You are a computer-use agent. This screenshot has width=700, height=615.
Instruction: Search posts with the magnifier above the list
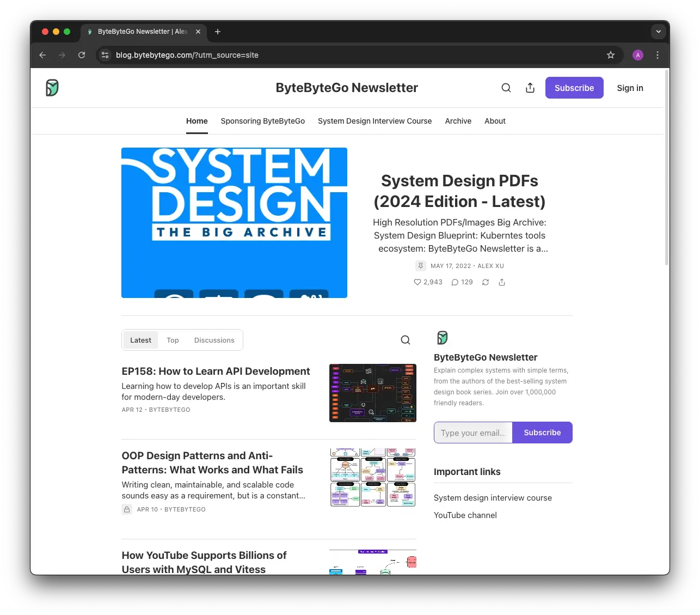tap(406, 340)
